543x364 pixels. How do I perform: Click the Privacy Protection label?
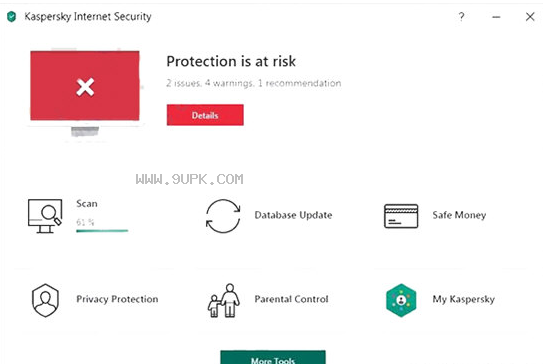(x=117, y=299)
